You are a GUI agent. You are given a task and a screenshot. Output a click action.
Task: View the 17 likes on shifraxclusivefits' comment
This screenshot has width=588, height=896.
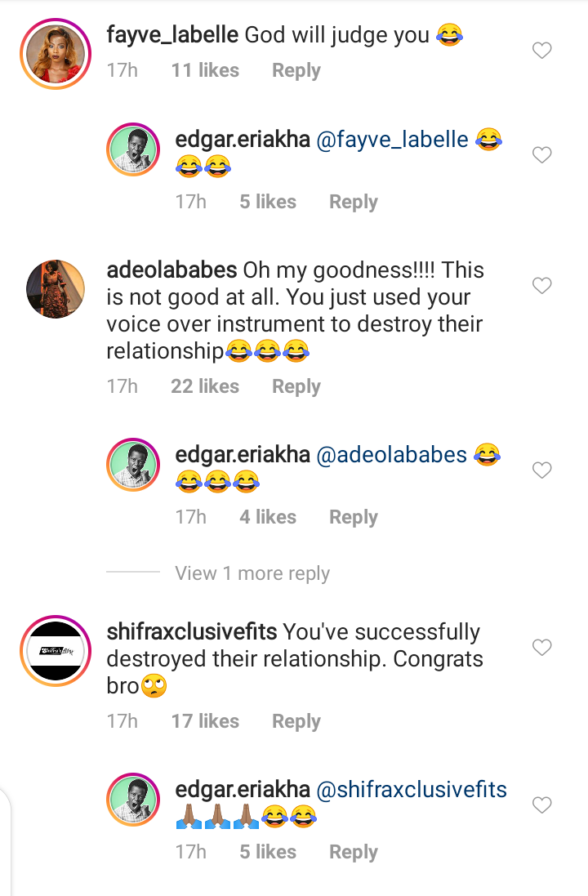click(204, 721)
